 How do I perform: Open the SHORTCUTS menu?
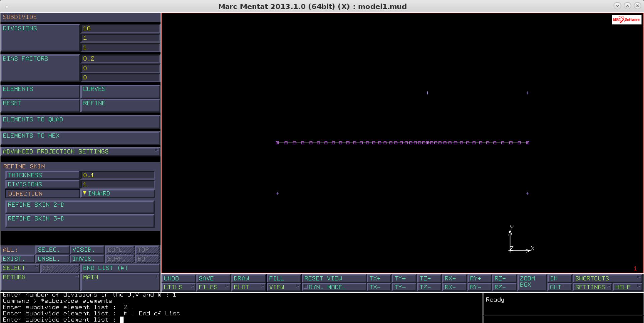tap(607, 278)
